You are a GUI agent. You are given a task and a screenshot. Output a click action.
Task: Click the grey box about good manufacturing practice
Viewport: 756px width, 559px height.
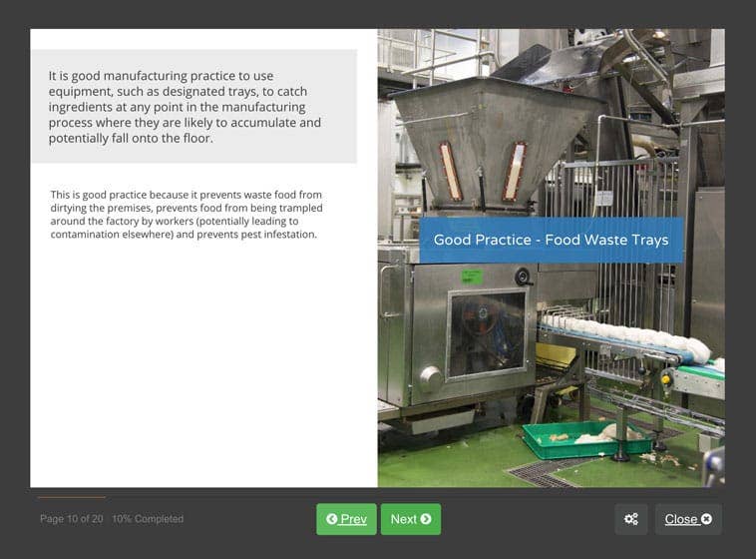[x=193, y=106]
